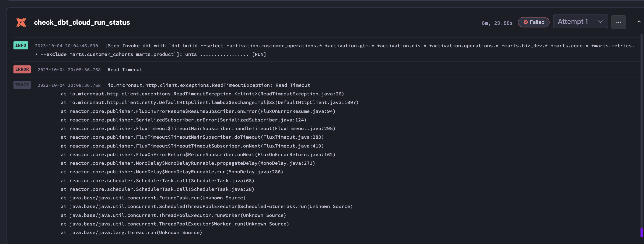Click the INFO log level badge

click(21, 45)
